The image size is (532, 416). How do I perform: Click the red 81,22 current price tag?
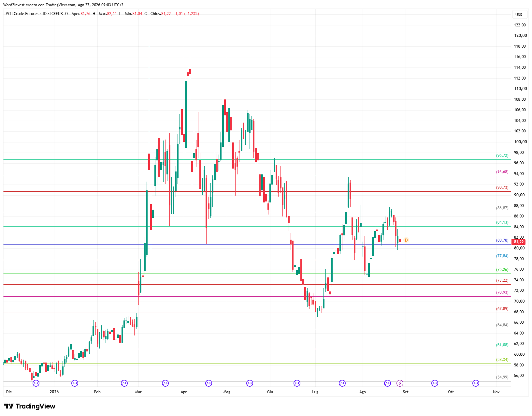tap(519, 242)
